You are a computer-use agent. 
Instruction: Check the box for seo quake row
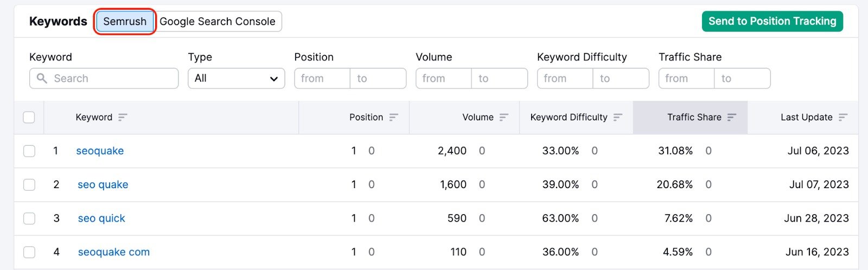29,184
